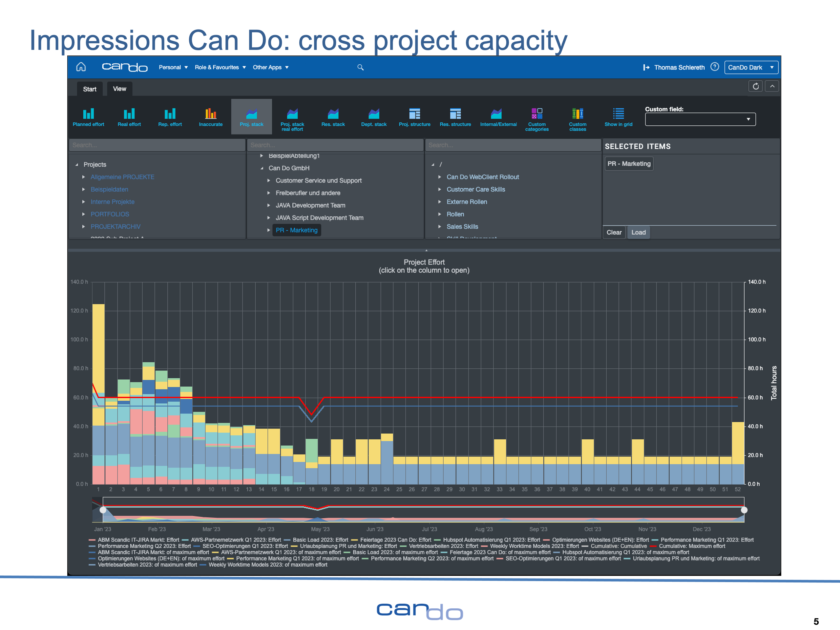Screen dimensions: 840x630
Task: Toggle Feiertage 2023 Can Do: Effort legend
Action: tap(391, 540)
